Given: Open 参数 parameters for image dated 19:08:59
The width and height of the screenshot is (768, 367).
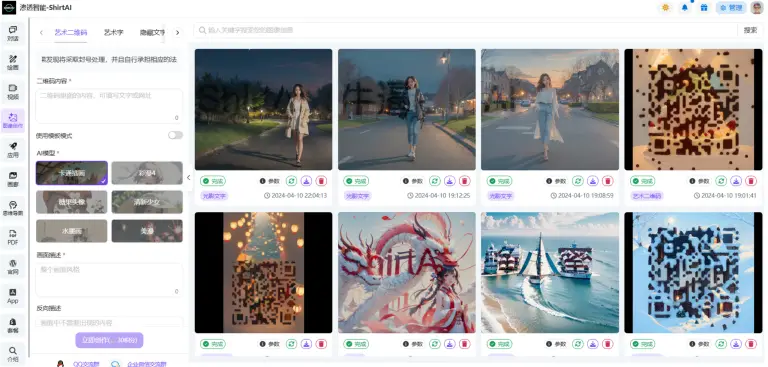Looking at the screenshot, I should point(555,181).
